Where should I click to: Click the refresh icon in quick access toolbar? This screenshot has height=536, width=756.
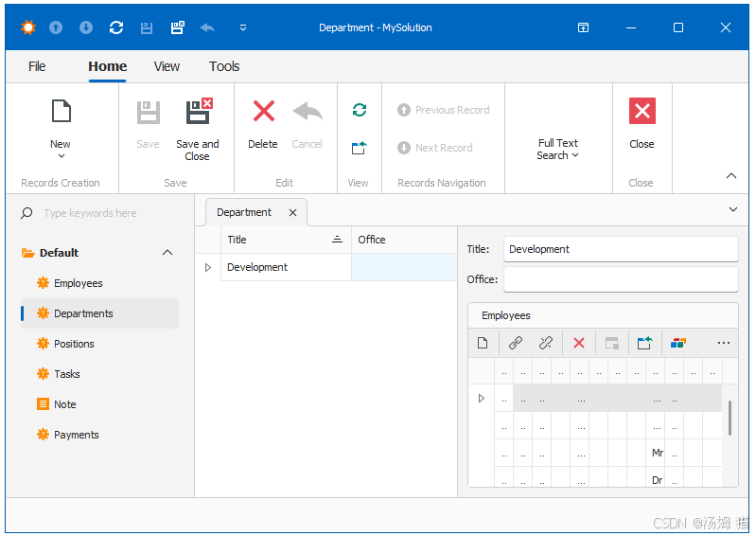[x=116, y=27]
